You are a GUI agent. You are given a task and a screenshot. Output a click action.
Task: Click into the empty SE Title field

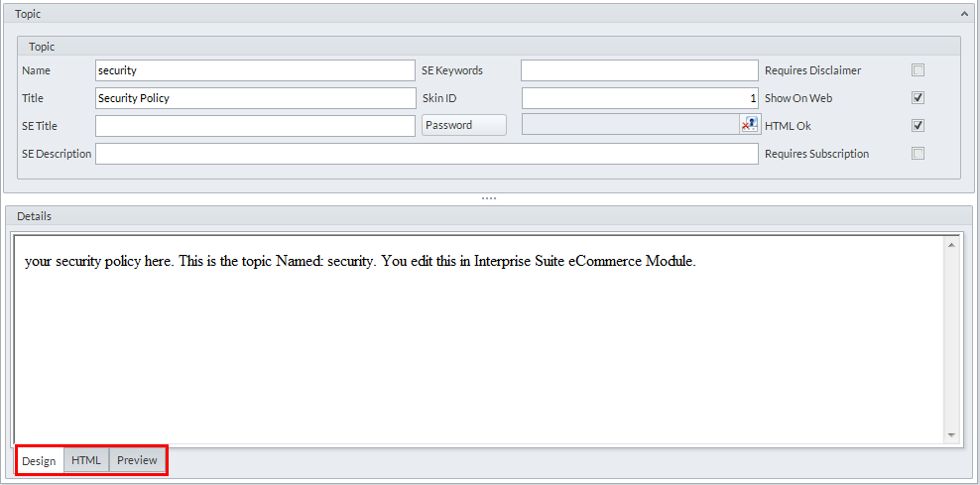pyautogui.click(x=255, y=126)
